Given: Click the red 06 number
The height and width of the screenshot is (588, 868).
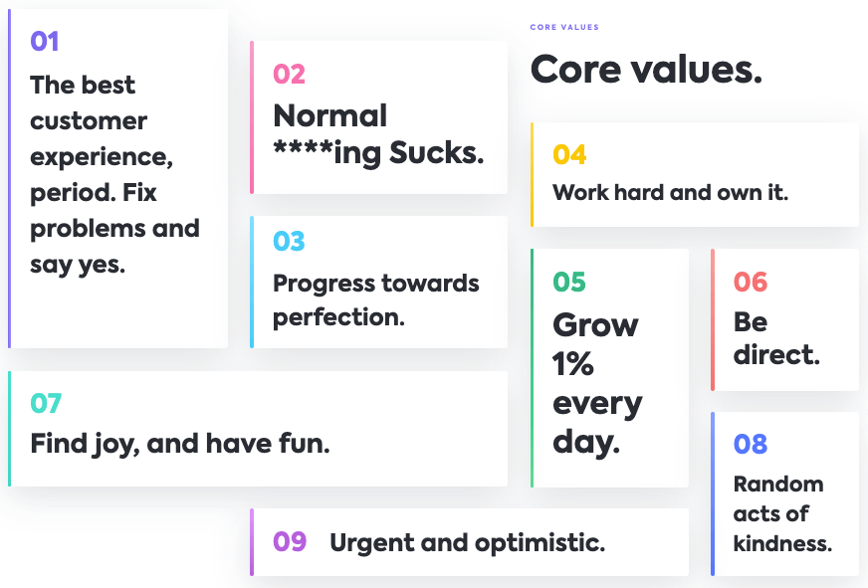Looking at the screenshot, I should [x=751, y=283].
